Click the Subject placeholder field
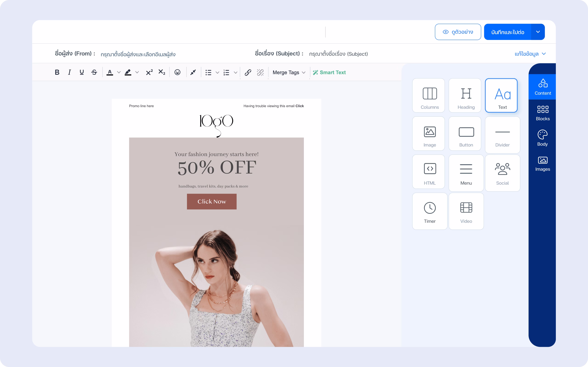The width and height of the screenshot is (588, 367). pos(338,54)
